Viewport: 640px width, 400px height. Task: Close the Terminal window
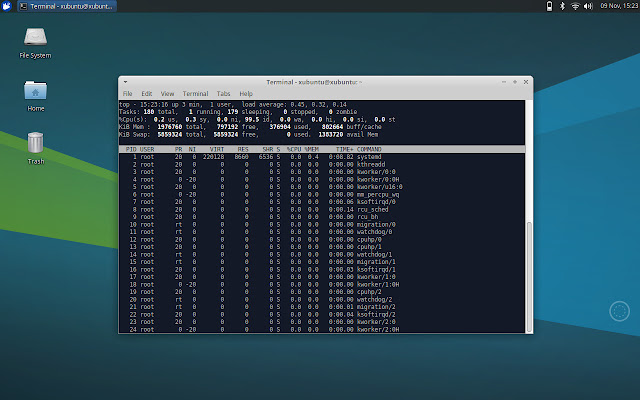526,82
